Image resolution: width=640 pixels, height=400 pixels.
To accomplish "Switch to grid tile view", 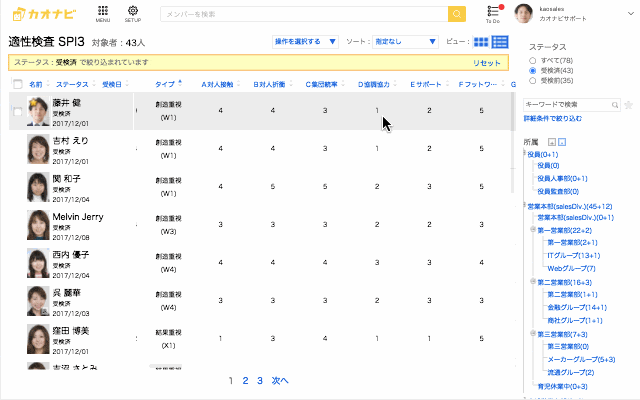I will (x=481, y=42).
